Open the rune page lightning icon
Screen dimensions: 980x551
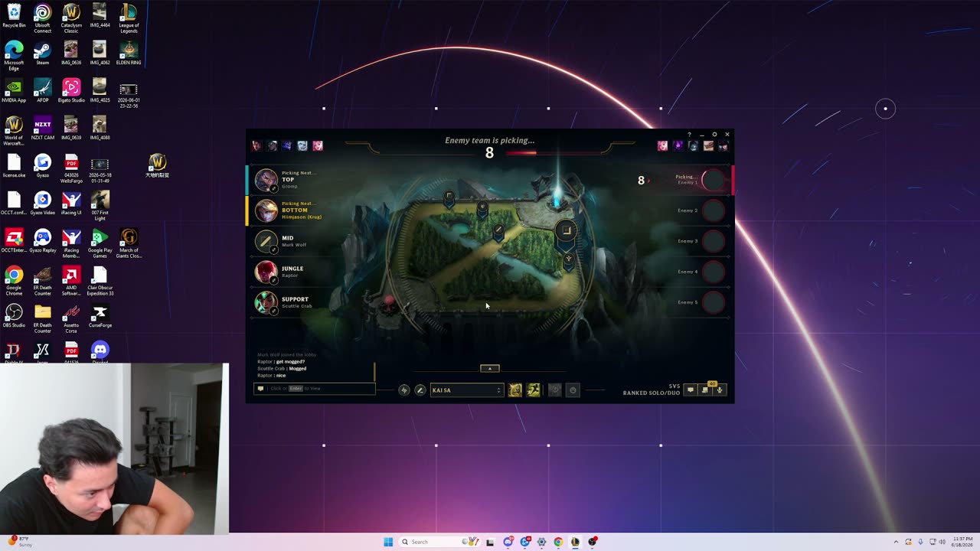point(404,390)
